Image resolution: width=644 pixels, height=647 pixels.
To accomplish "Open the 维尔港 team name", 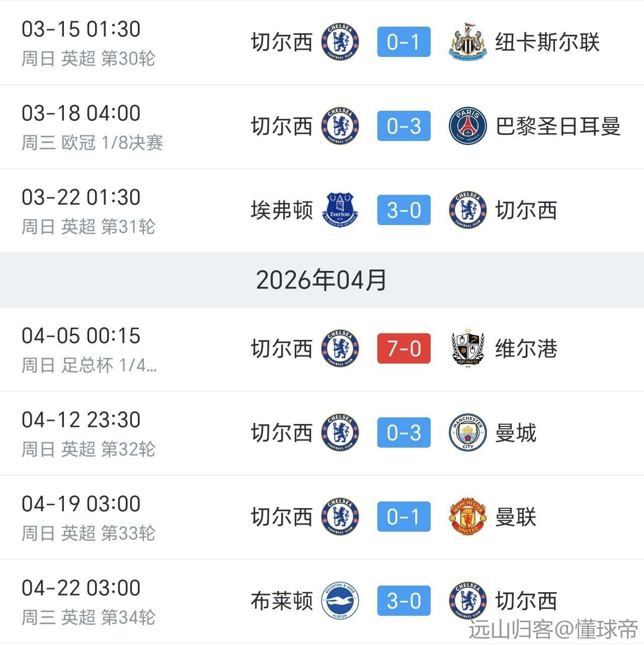I will (526, 348).
